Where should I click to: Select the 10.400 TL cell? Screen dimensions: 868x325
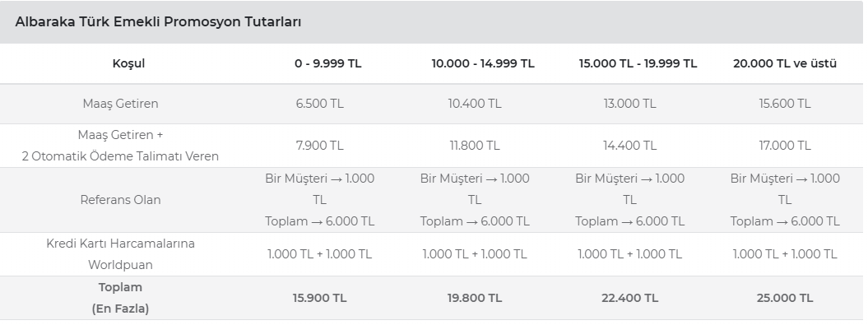point(475,104)
